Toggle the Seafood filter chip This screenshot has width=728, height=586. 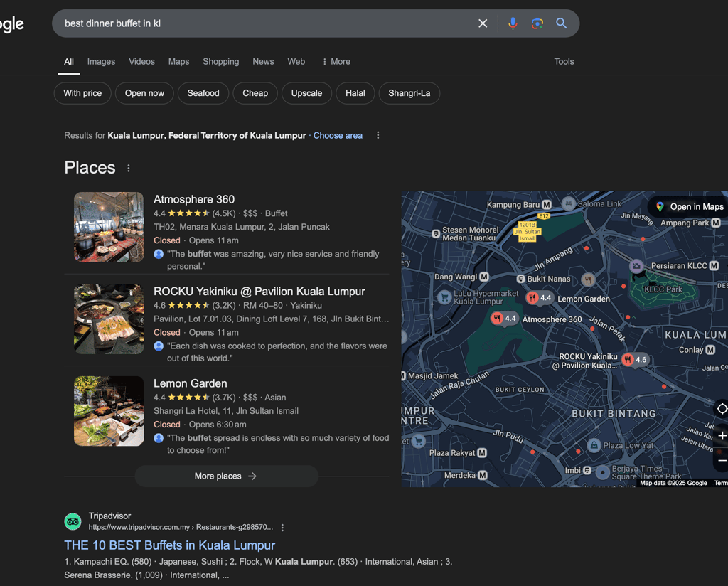pyautogui.click(x=203, y=93)
